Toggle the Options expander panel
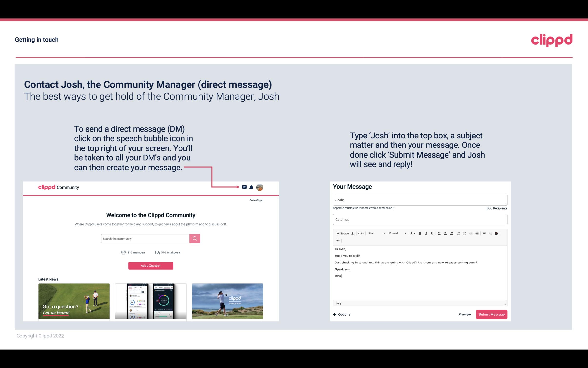Screen dimensions: 588x368 341,314
